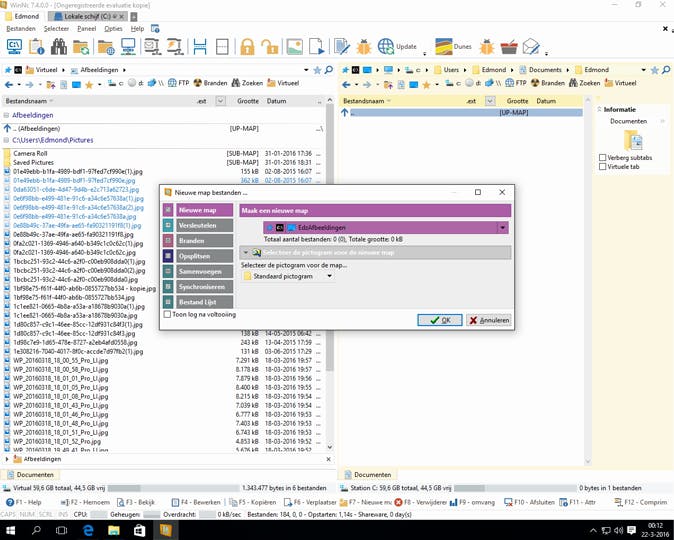Select Saved Pictures folder in left panel

pyautogui.click(x=33, y=163)
